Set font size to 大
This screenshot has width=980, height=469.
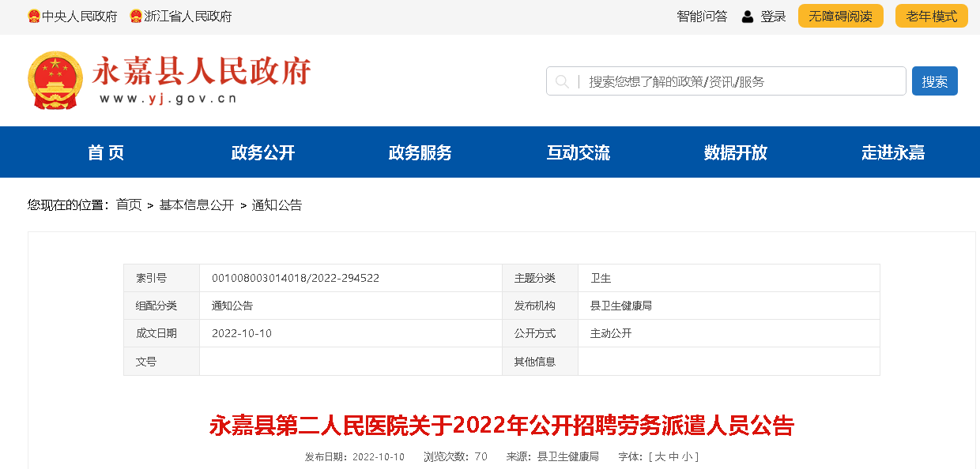click(x=660, y=456)
